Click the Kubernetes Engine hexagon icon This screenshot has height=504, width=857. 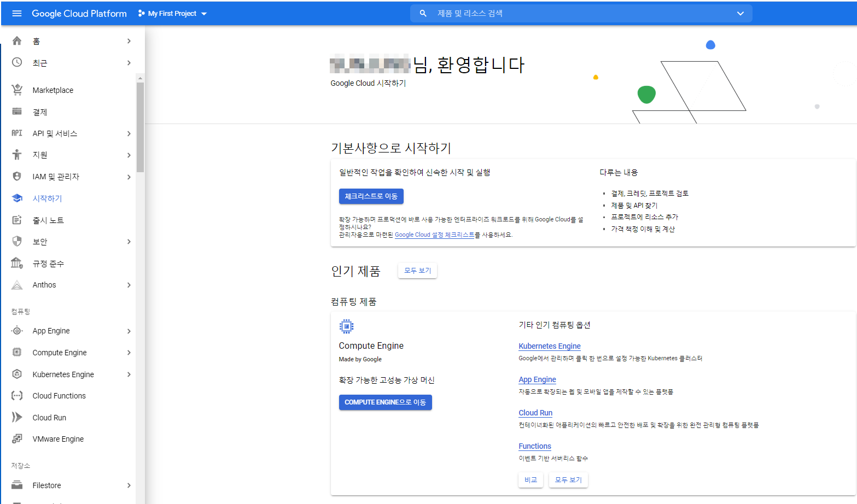pos(17,374)
